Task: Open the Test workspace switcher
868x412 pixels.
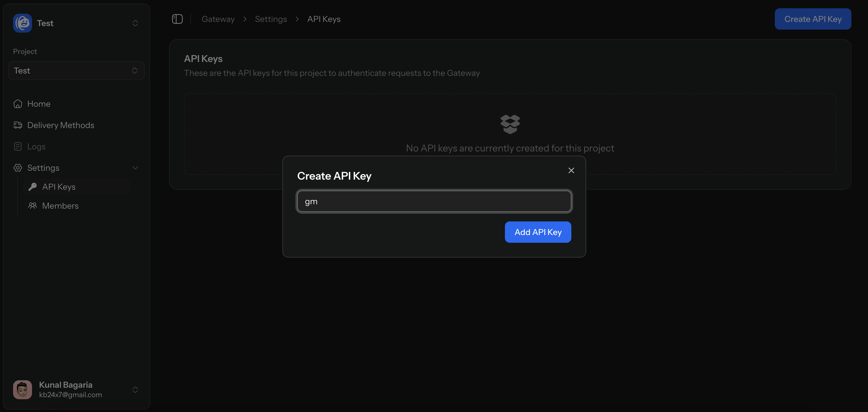Action: coord(135,23)
